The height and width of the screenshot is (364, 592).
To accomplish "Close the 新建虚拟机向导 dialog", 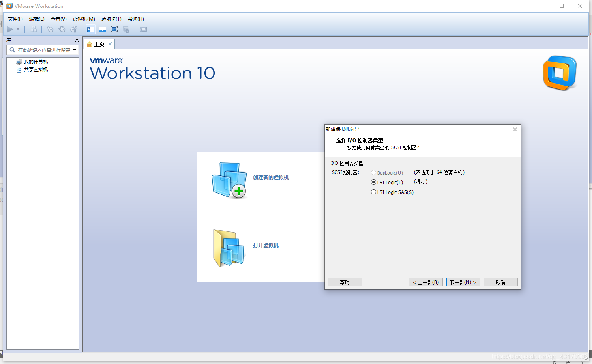I will point(515,129).
